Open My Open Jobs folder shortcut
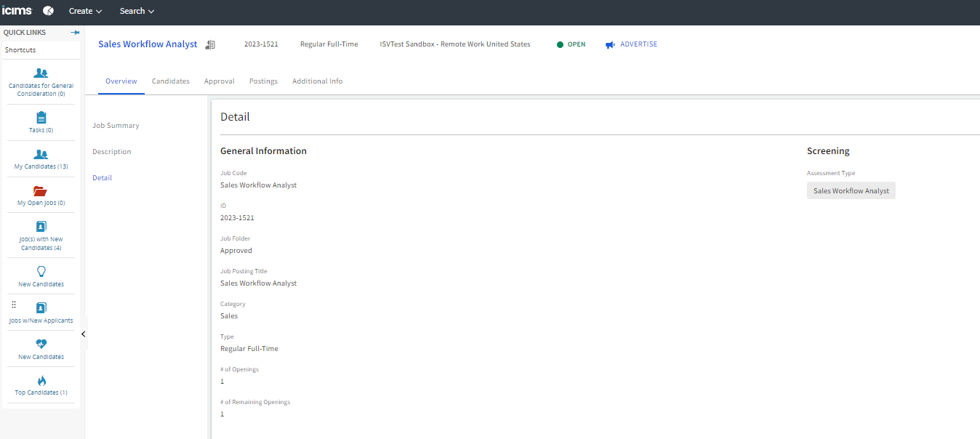 coord(41,191)
